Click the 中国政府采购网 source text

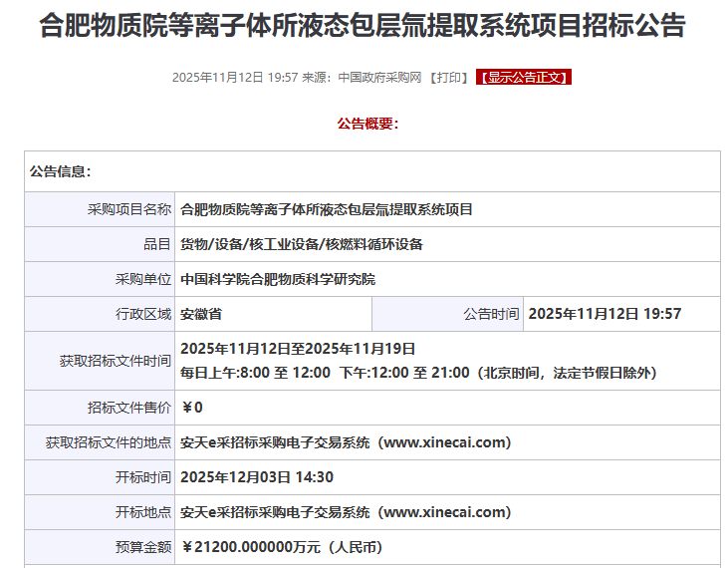pyautogui.click(x=379, y=77)
